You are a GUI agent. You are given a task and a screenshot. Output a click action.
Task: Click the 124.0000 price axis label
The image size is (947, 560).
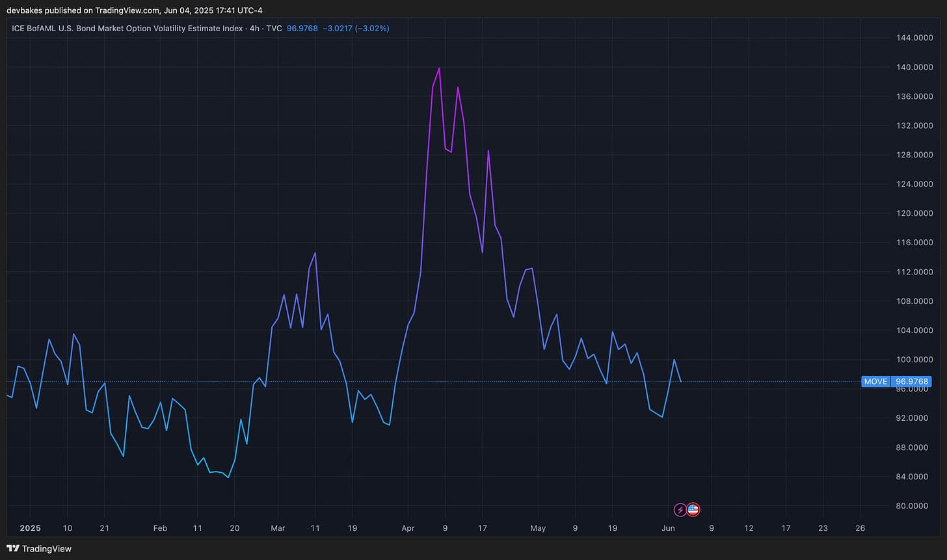click(913, 184)
